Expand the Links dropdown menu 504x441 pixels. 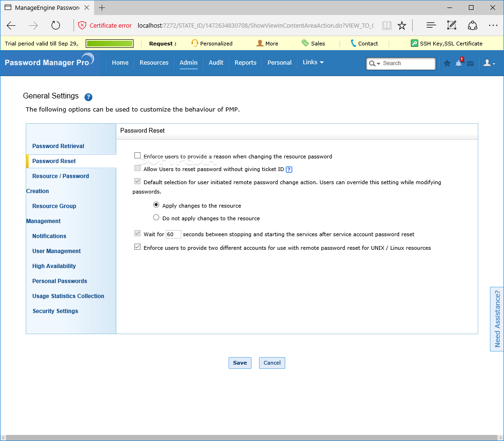pyautogui.click(x=313, y=62)
